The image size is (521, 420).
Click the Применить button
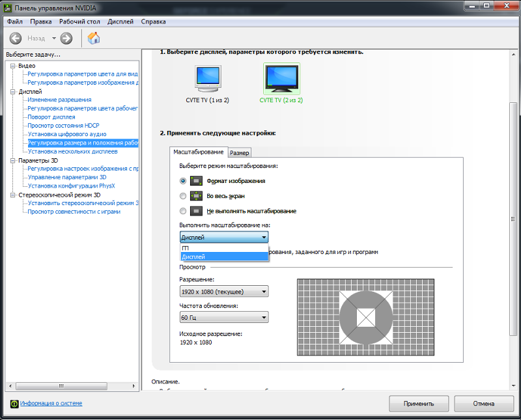pyautogui.click(x=419, y=403)
